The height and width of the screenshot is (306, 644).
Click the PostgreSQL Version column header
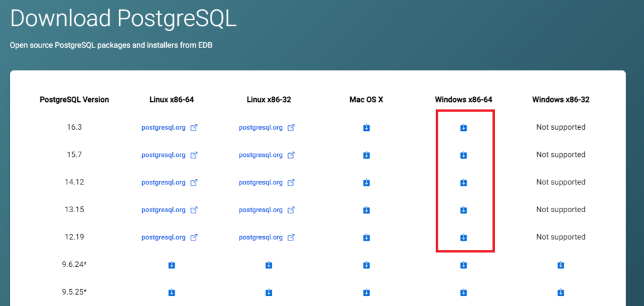pyautogui.click(x=74, y=99)
